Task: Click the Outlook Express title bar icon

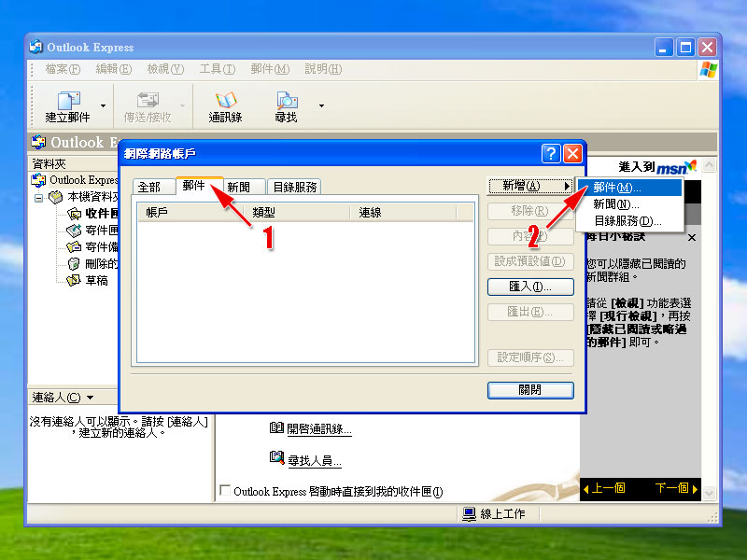Action: point(36,47)
